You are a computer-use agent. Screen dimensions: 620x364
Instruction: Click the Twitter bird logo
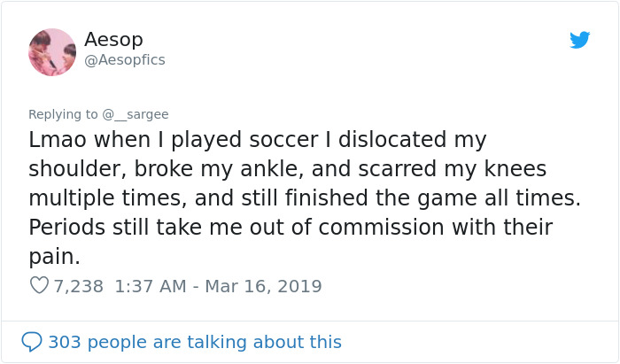coord(579,40)
